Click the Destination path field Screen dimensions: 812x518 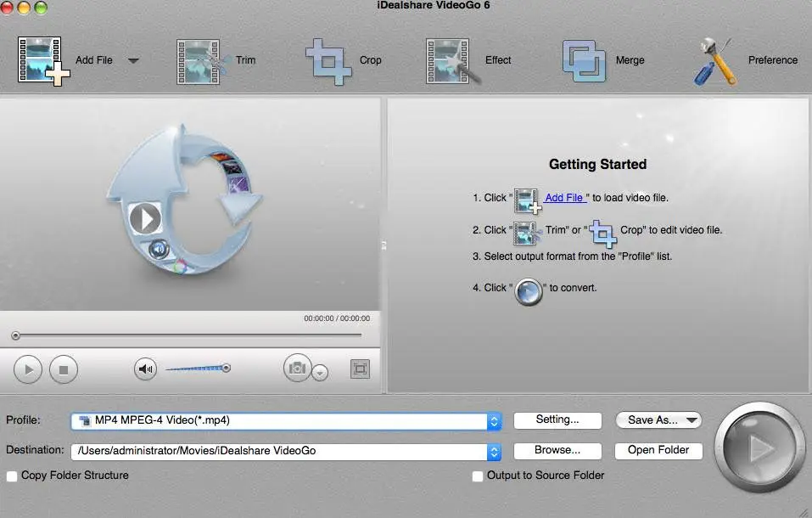[x=287, y=451]
